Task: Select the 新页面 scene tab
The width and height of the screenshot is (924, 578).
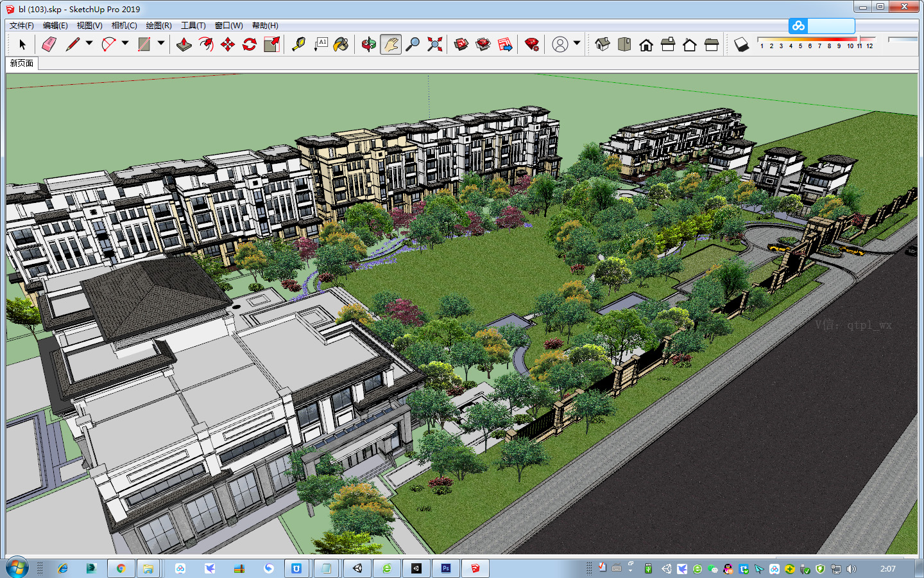Action: coord(22,63)
